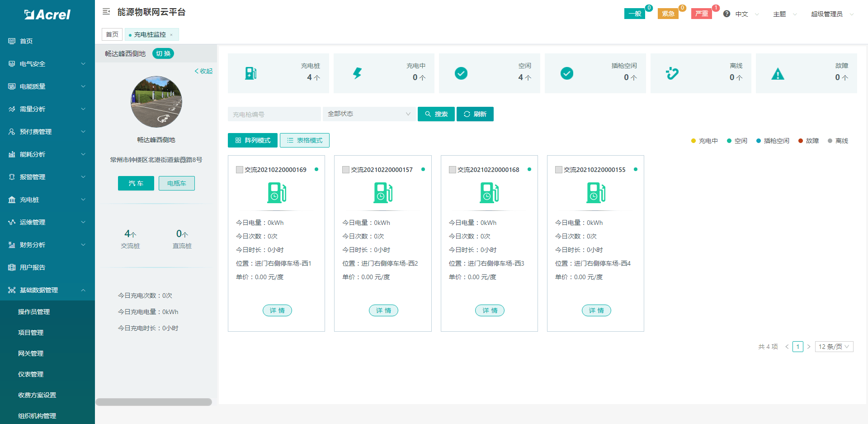Check the box for charger 交流20210220000169
This screenshot has height=424, width=868.
[x=240, y=170]
